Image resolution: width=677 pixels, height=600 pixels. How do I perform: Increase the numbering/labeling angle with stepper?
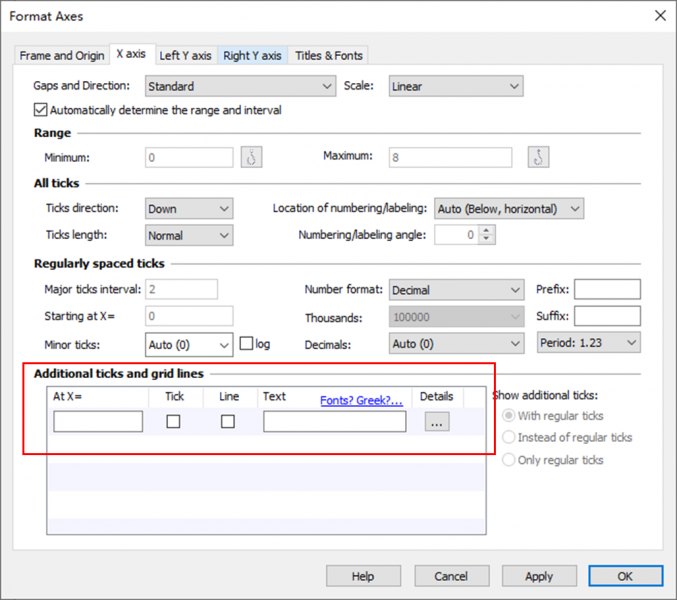click(487, 231)
